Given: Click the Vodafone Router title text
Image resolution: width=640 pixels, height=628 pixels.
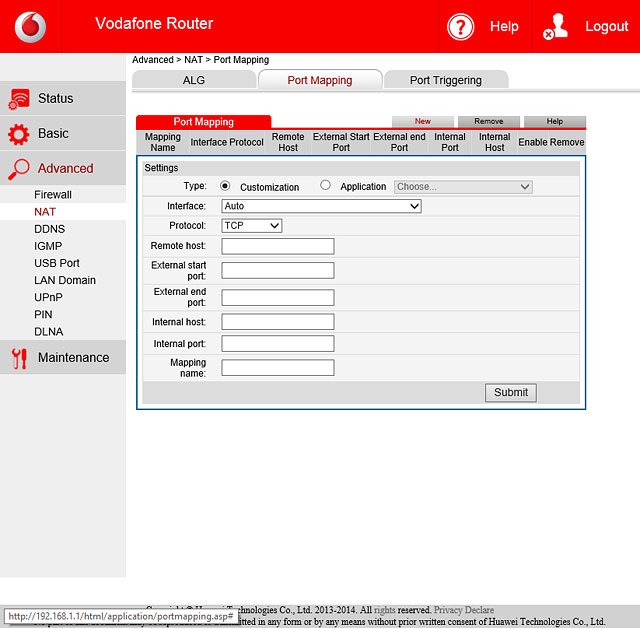Looking at the screenshot, I should coord(154,23).
